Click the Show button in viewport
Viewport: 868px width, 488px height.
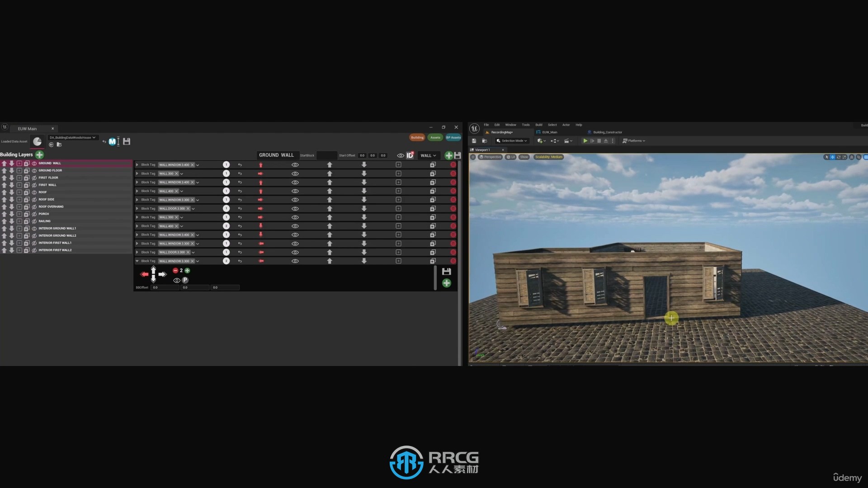pyautogui.click(x=524, y=157)
